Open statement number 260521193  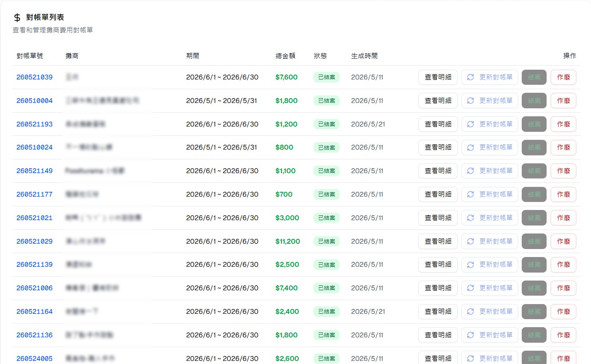(x=35, y=124)
